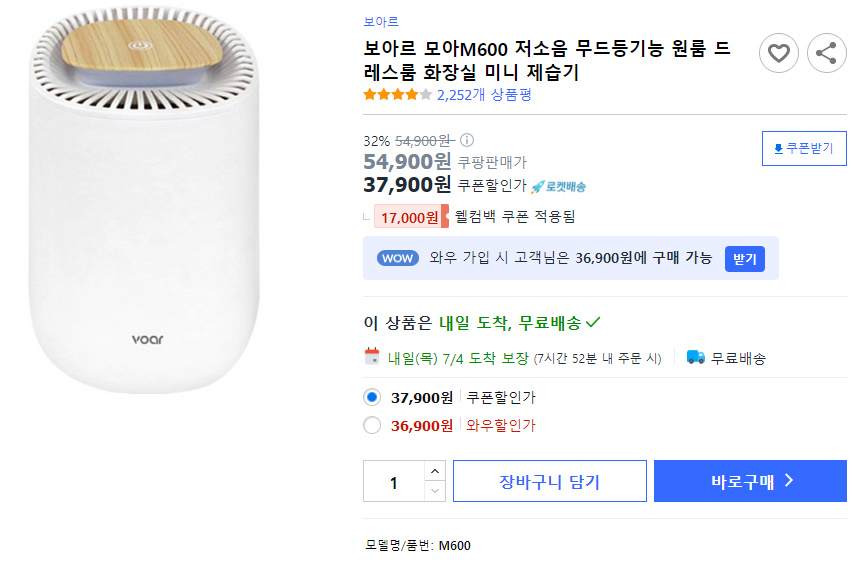
Task: Click the heart wishlist icon
Action: pos(779,53)
